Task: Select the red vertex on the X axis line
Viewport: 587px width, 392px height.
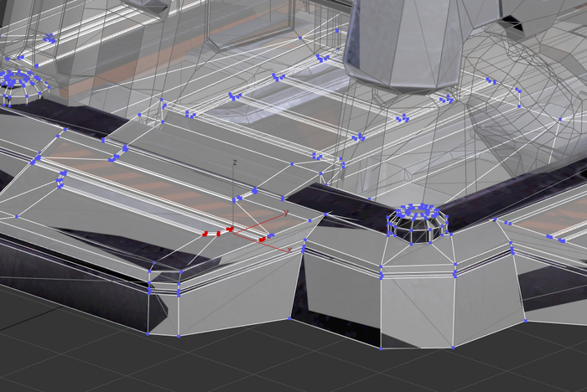Action: (262, 240)
